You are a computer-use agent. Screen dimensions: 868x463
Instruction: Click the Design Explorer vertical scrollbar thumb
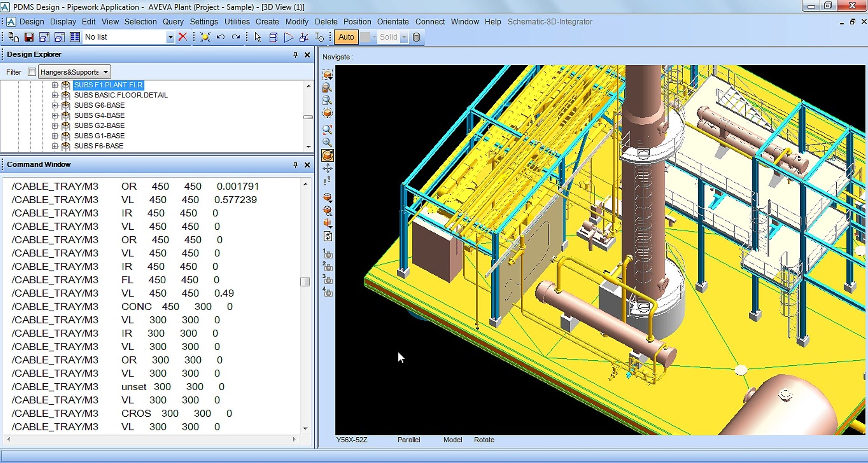[308, 117]
